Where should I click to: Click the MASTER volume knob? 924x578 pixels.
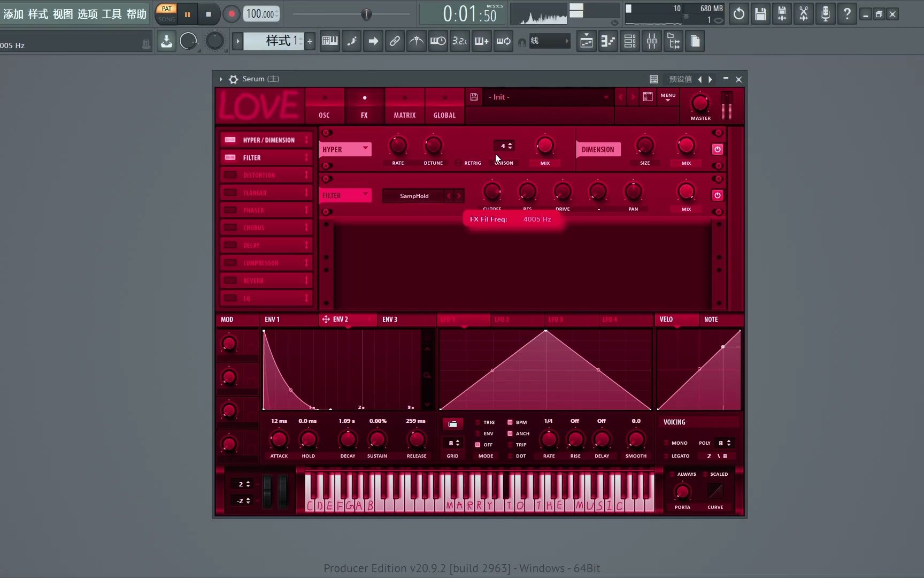(700, 103)
